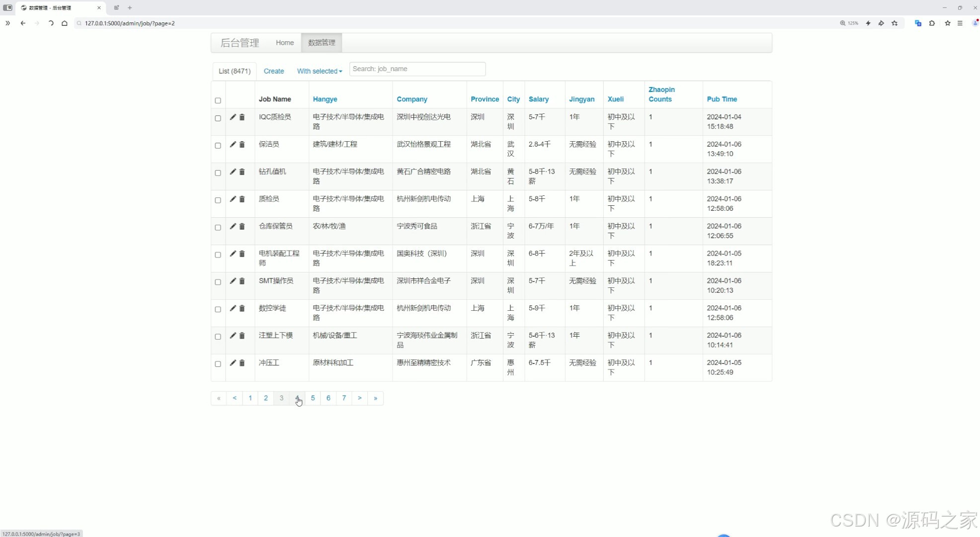Sort table by Pub Time column
This screenshot has height=537, width=980.
(x=722, y=99)
